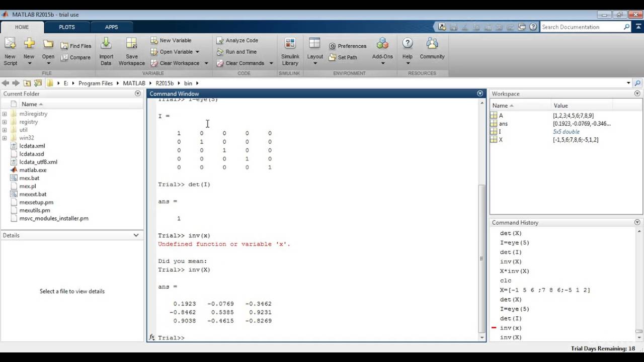Click Set Path
The width and height of the screenshot is (644, 362).
pos(343,57)
